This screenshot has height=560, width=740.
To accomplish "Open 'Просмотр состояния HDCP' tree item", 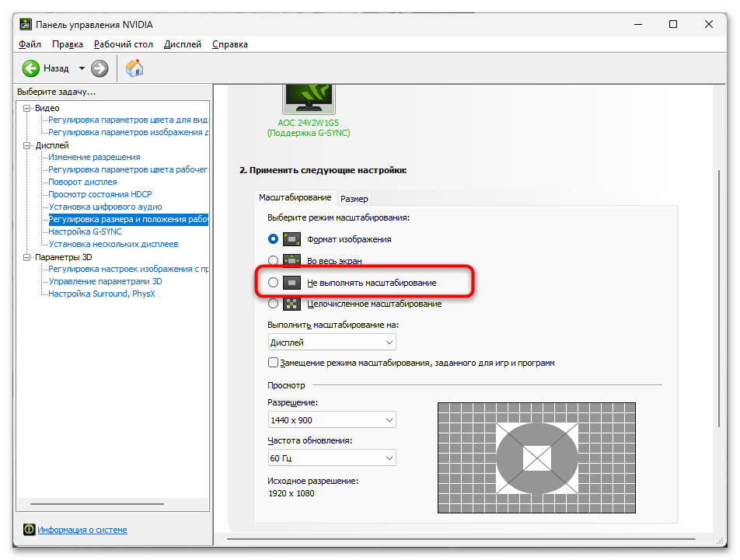I will pyautogui.click(x=100, y=194).
